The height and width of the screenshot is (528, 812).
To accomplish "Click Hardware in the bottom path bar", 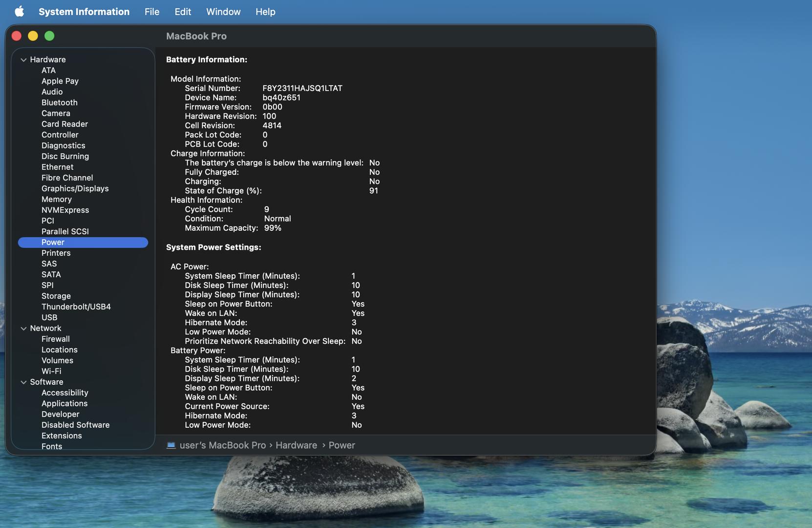I will coord(296,445).
